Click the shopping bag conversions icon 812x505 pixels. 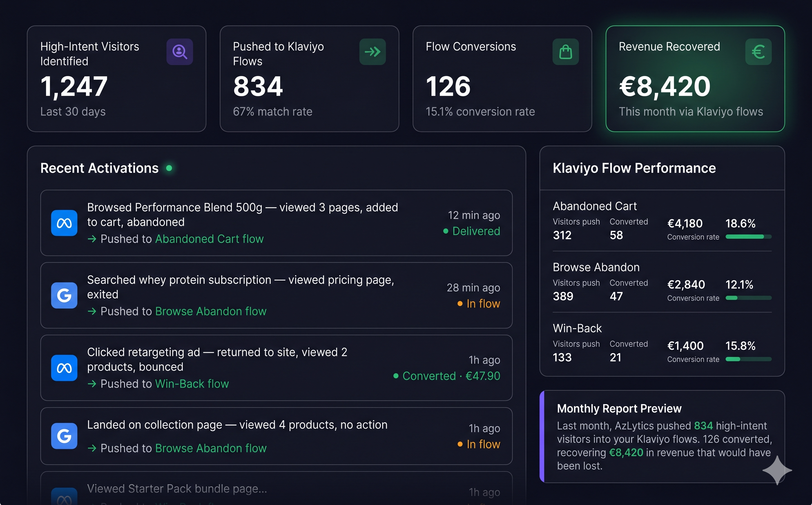(565, 52)
